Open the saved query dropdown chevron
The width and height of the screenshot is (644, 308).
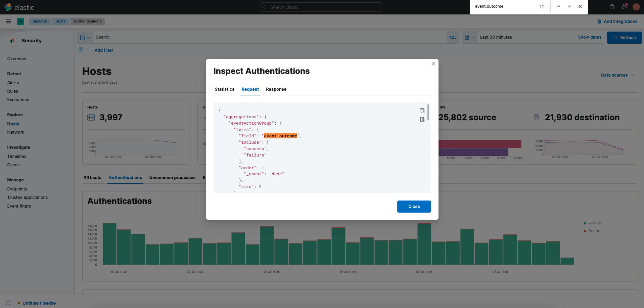pos(88,37)
